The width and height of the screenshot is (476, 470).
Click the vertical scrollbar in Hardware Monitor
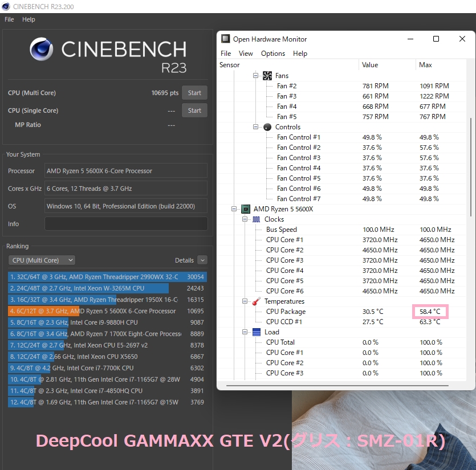click(x=471, y=167)
